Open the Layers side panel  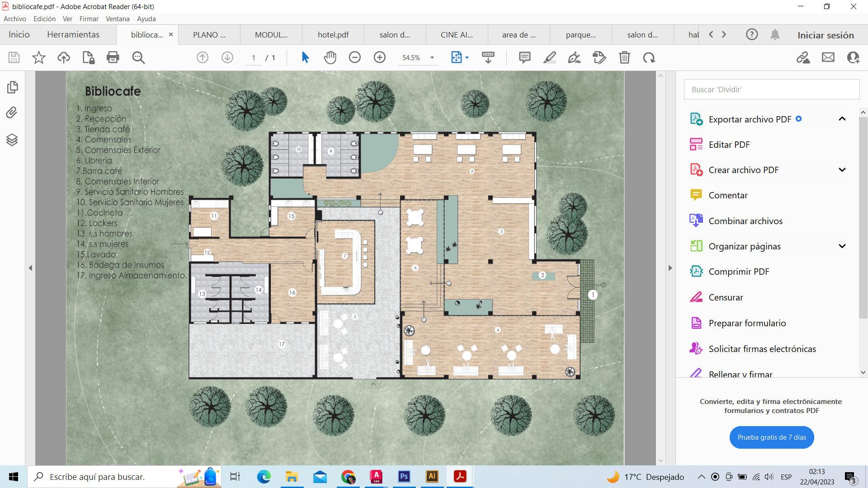click(x=12, y=140)
